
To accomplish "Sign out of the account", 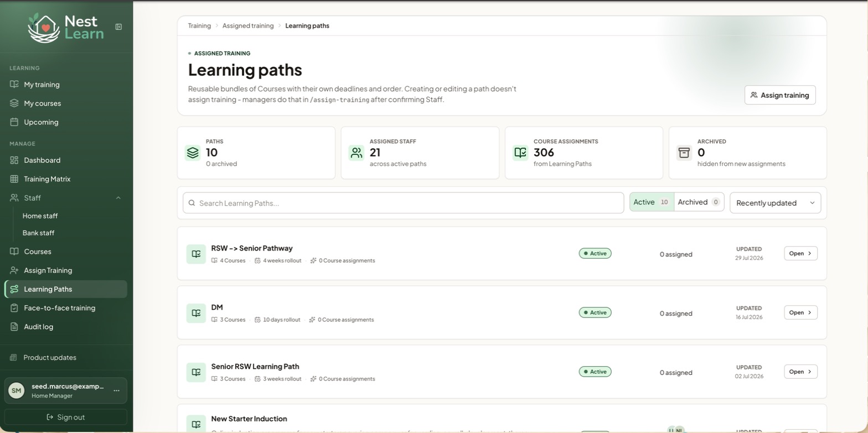I will tap(66, 418).
